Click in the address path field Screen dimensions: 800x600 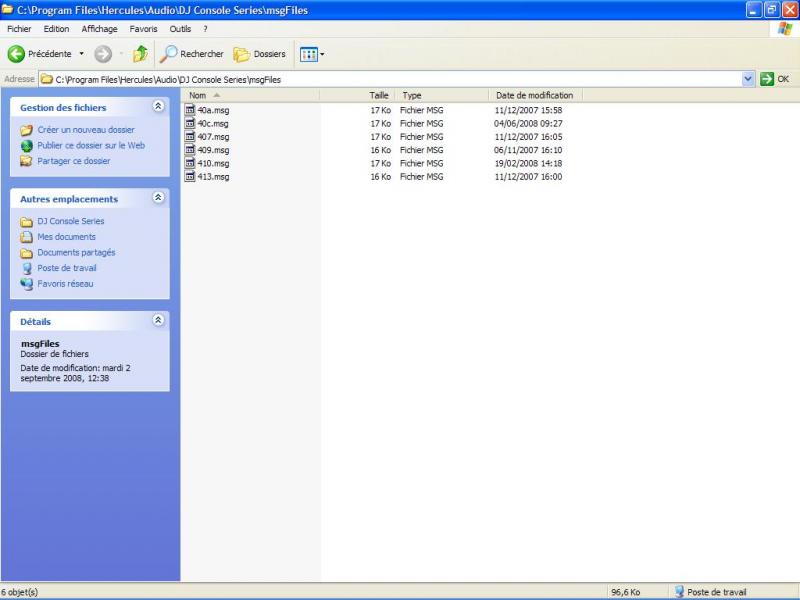400,79
